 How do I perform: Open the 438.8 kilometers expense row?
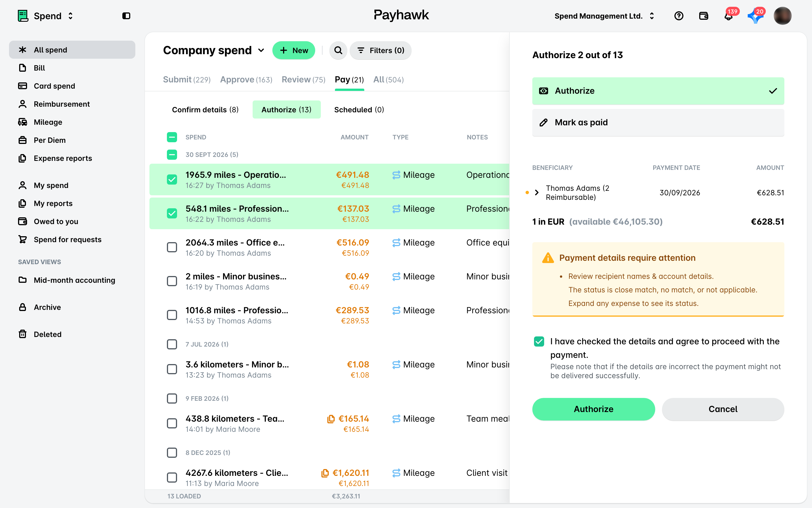point(329,423)
